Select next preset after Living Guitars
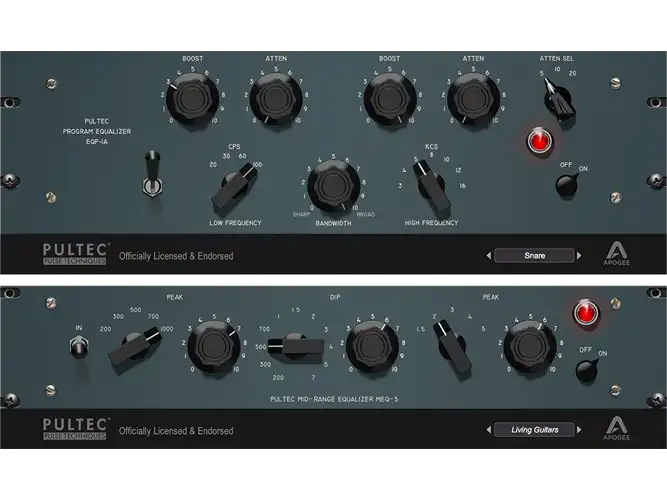Viewport: 667px width, 500px height. click(x=579, y=430)
